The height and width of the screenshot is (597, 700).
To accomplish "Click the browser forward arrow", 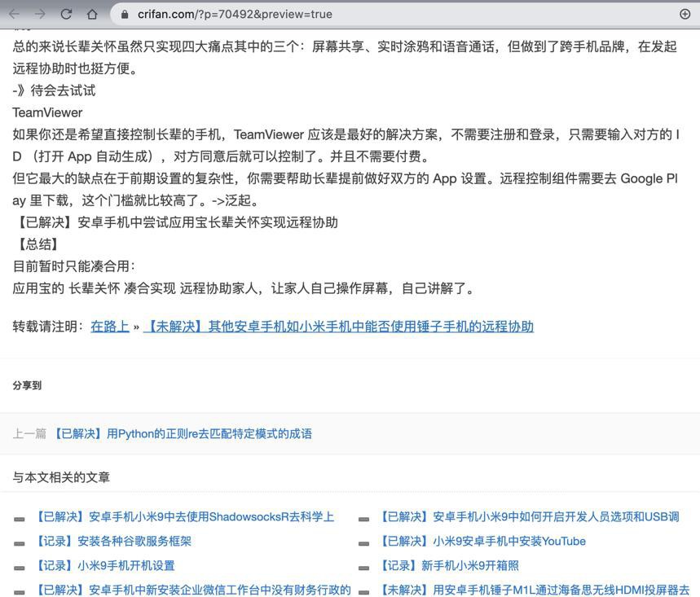I will [40, 15].
